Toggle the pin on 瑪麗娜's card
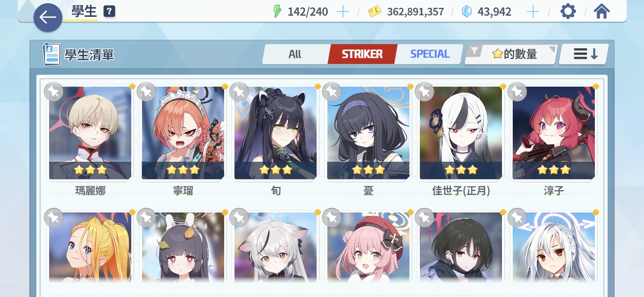Screen dimensions: 644x297 point(54,92)
